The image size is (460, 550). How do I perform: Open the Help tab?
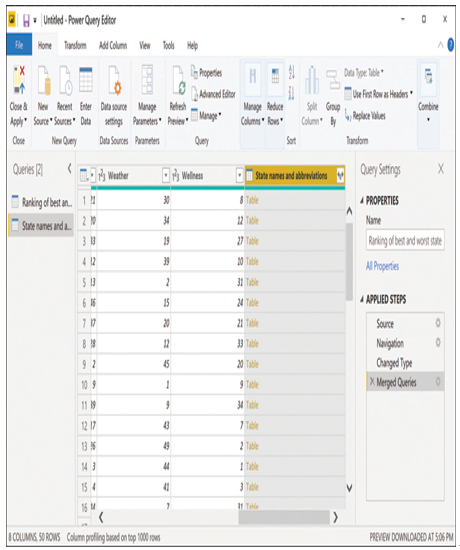[192, 46]
